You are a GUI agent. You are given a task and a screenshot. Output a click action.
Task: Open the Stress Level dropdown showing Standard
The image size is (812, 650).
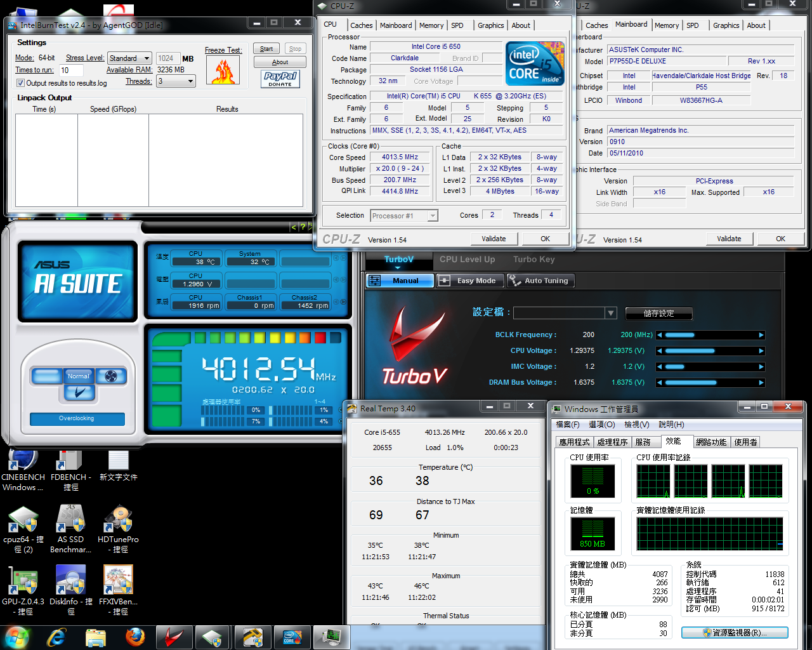click(x=129, y=58)
